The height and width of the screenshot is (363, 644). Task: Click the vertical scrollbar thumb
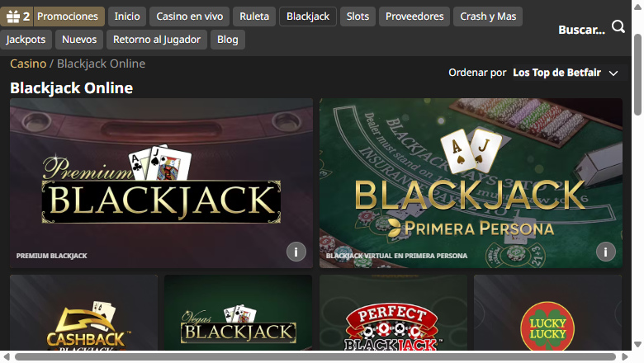click(637, 74)
